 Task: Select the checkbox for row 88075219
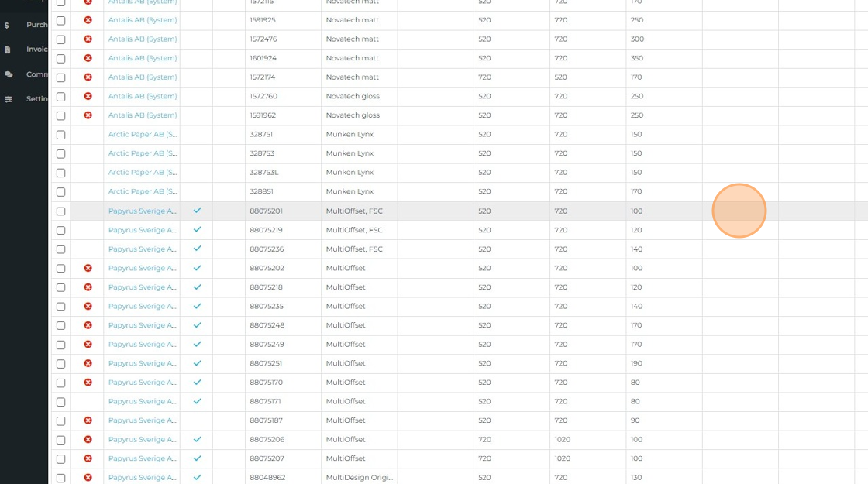61,230
